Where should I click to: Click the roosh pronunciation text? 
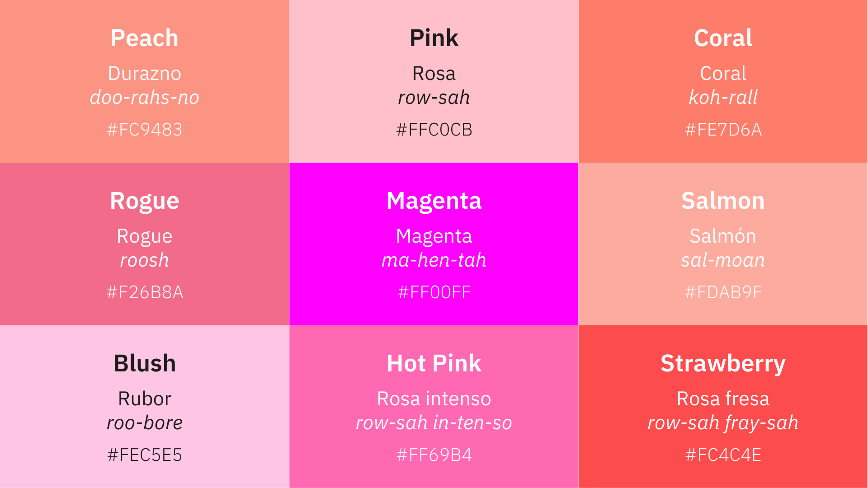(145, 260)
